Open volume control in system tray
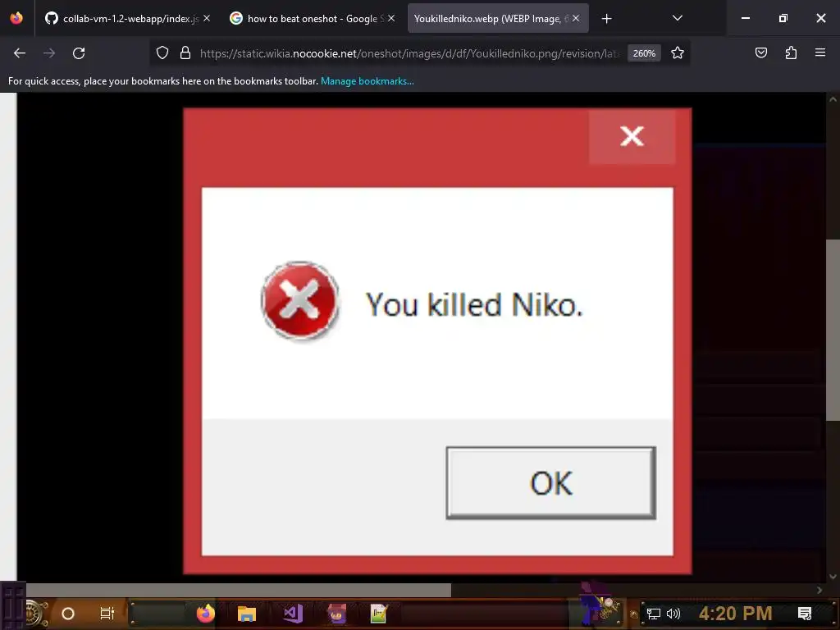Image resolution: width=840 pixels, height=630 pixels. click(673, 614)
